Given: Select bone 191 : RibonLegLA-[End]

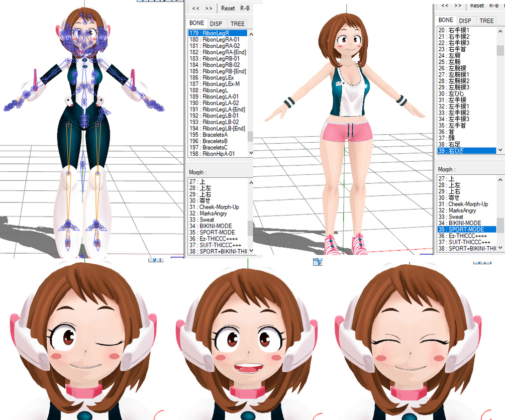Looking at the screenshot, I should (218, 109).
